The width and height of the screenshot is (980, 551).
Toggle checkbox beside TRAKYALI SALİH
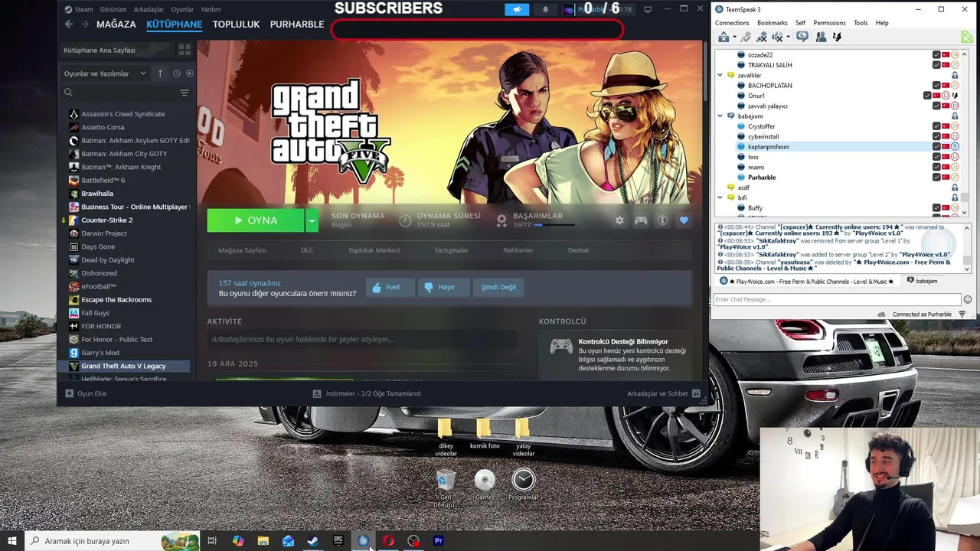[936, 65]
